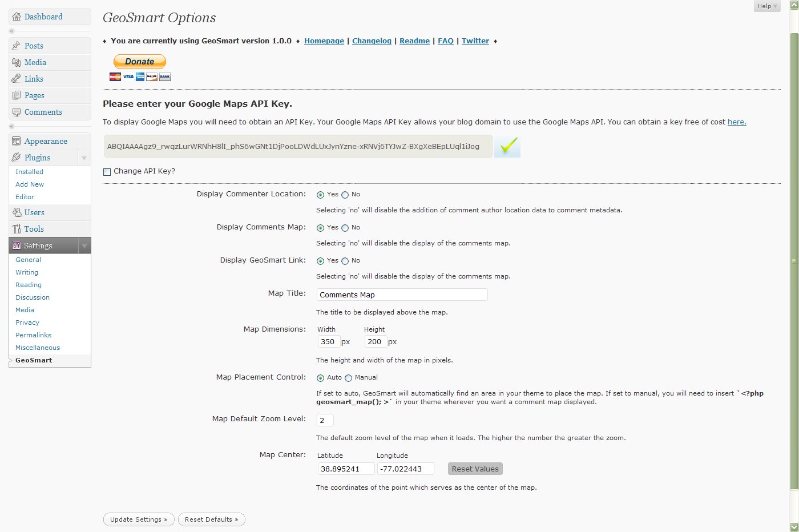Click the Users menu icon

(x=17, y=212)
